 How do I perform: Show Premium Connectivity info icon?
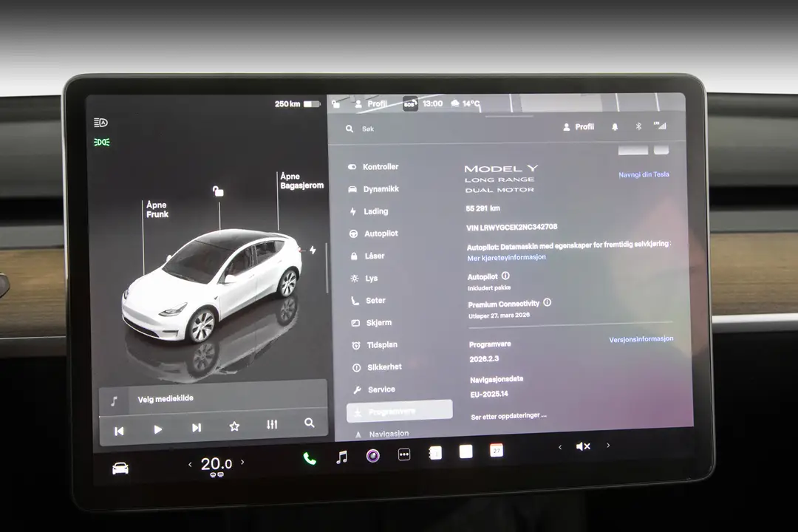click(547, 302)
